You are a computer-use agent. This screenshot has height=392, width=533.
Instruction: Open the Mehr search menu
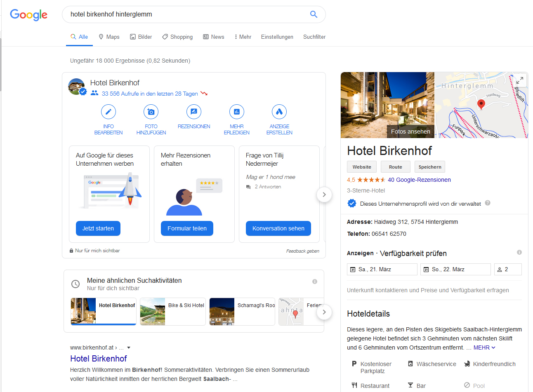[x=243, y=37]
